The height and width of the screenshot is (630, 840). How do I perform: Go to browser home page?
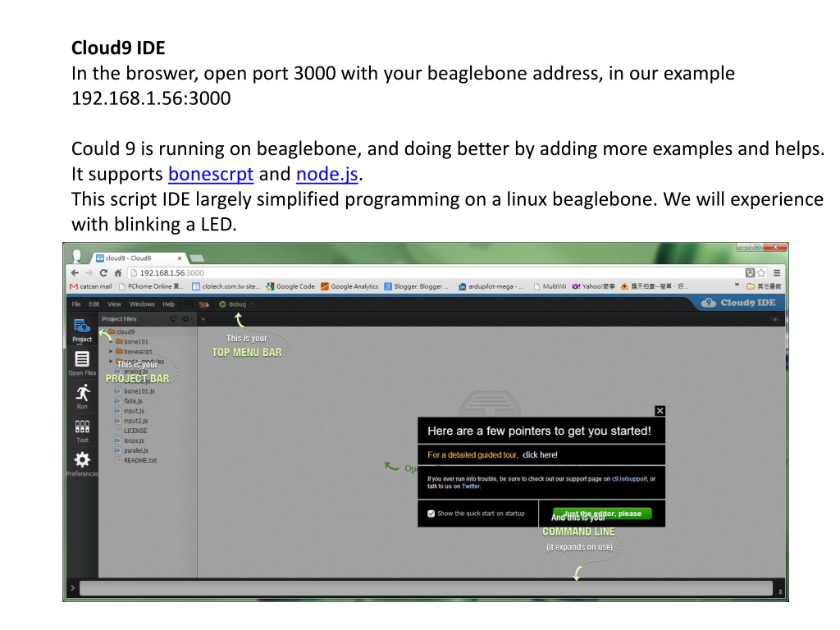[x=118, y=272]
